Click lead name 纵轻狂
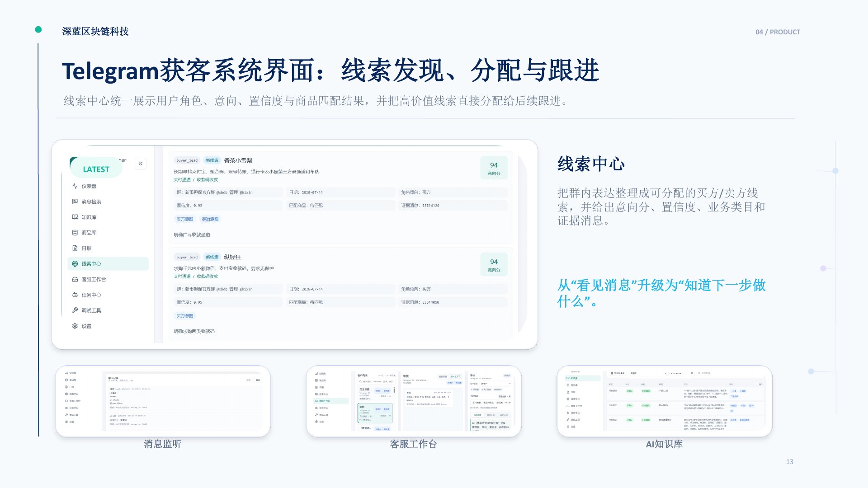 [x=232, y=257]
